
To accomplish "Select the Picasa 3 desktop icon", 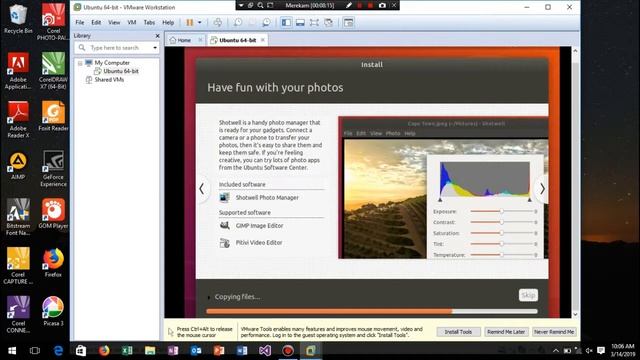I will (53, 311).
